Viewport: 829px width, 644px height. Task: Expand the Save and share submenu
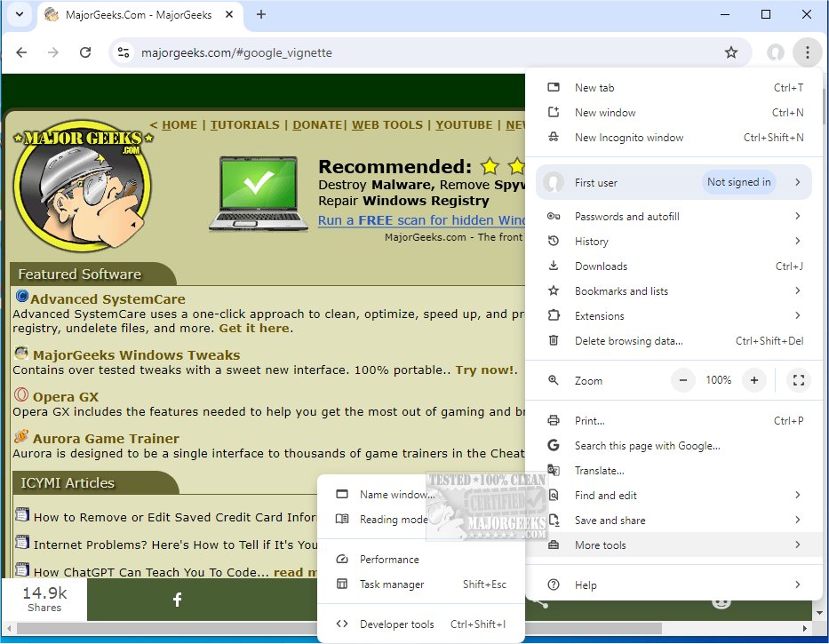(609, 520)
